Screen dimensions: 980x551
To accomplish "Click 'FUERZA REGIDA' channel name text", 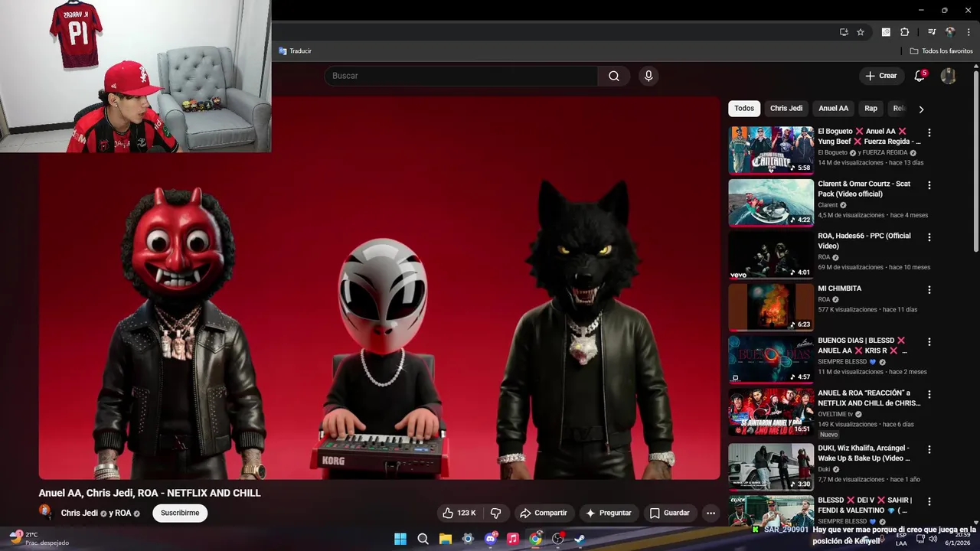I will 885,152.
